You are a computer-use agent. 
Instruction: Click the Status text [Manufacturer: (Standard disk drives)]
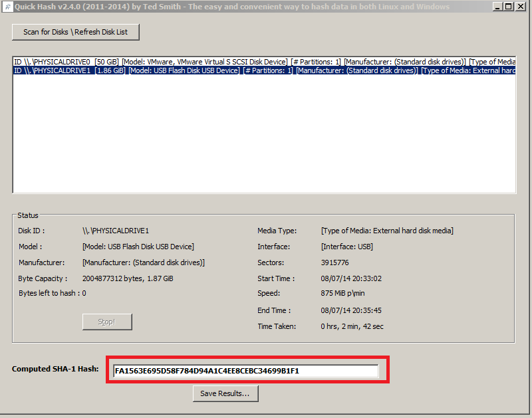[144, 262]
